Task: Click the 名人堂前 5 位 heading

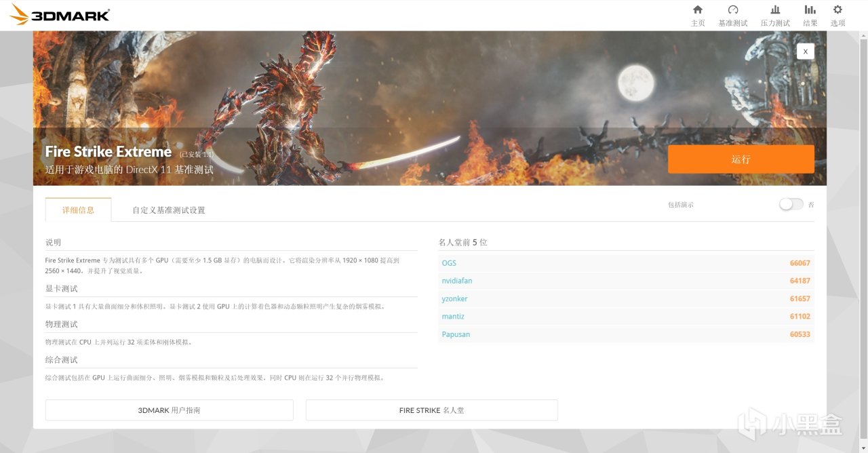Action: 463,242
